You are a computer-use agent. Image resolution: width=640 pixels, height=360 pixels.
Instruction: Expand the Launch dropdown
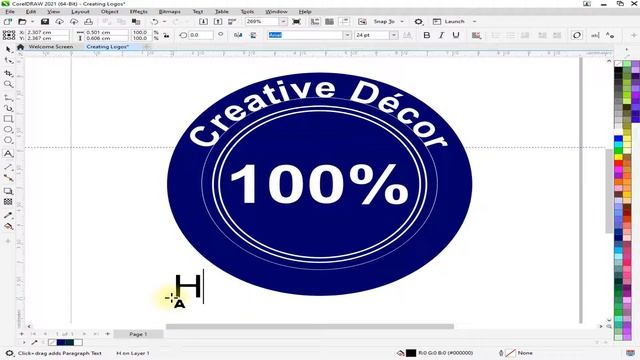474,22
